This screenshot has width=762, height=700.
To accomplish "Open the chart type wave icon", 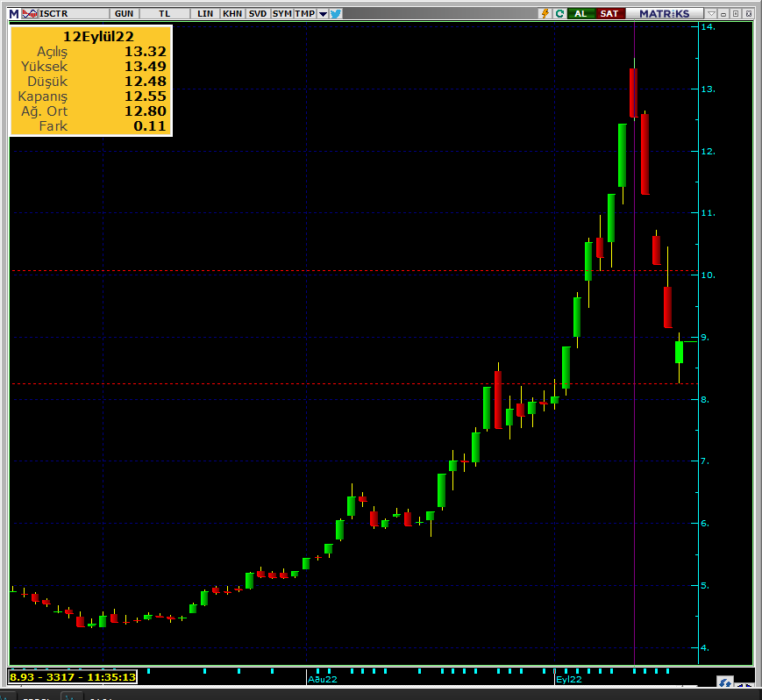I will tap(29, 14).
